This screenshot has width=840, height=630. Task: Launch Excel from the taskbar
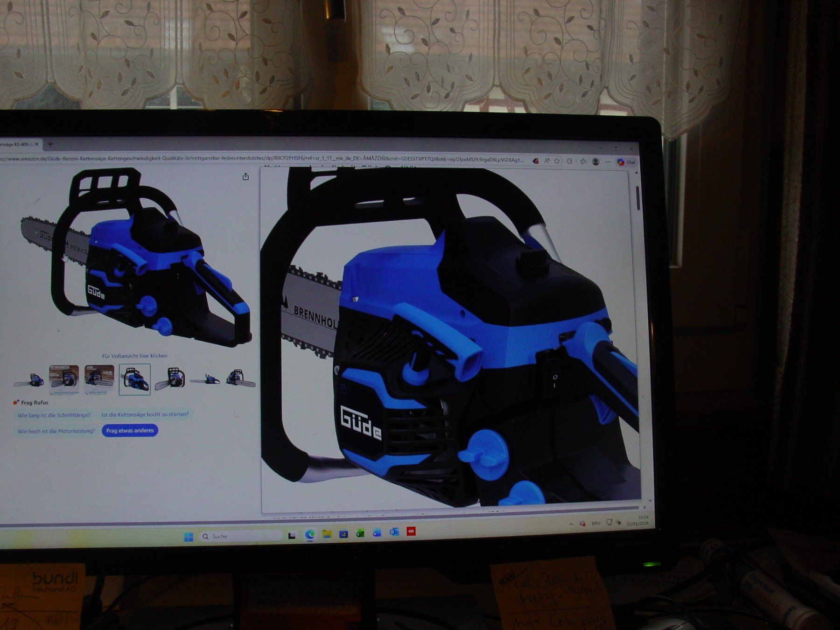point(360,533)
